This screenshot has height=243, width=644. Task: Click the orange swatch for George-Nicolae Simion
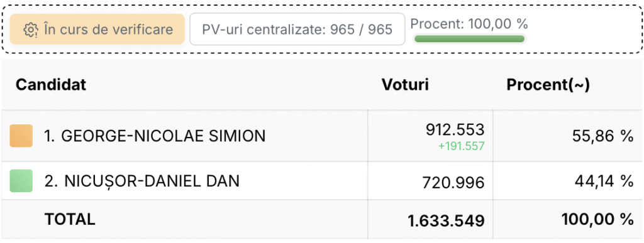tap(21, 136)
